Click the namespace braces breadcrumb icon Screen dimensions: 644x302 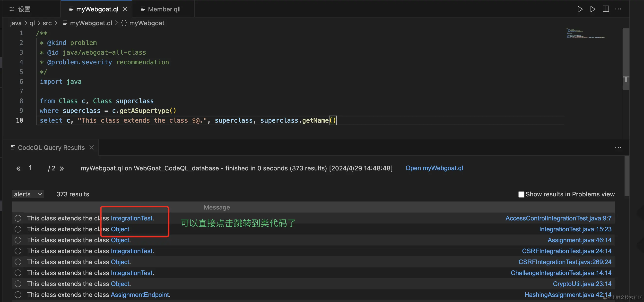[124, 23]
